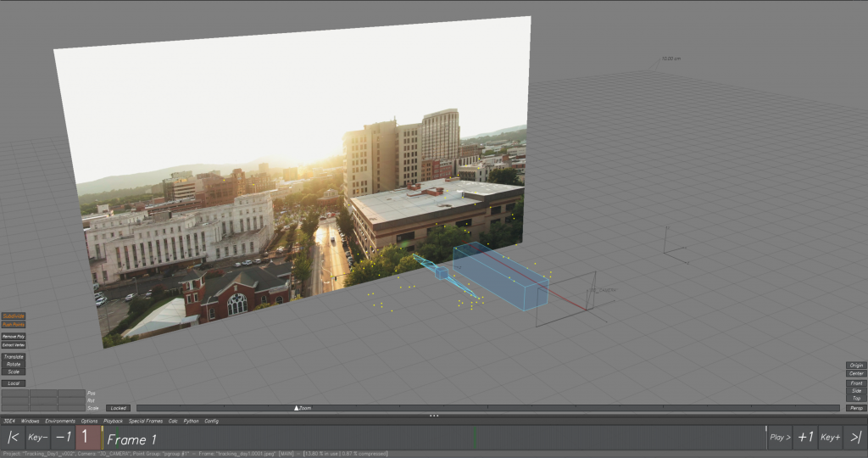The height and width of the screenshot is (458, 868).
Task: Toggle the Locked button
Action: pos(118,408)
